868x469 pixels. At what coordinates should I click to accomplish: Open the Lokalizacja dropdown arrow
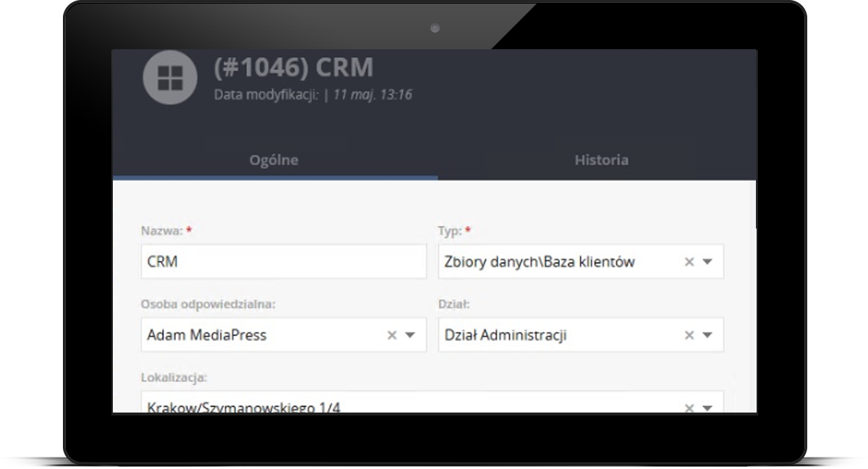707,407
